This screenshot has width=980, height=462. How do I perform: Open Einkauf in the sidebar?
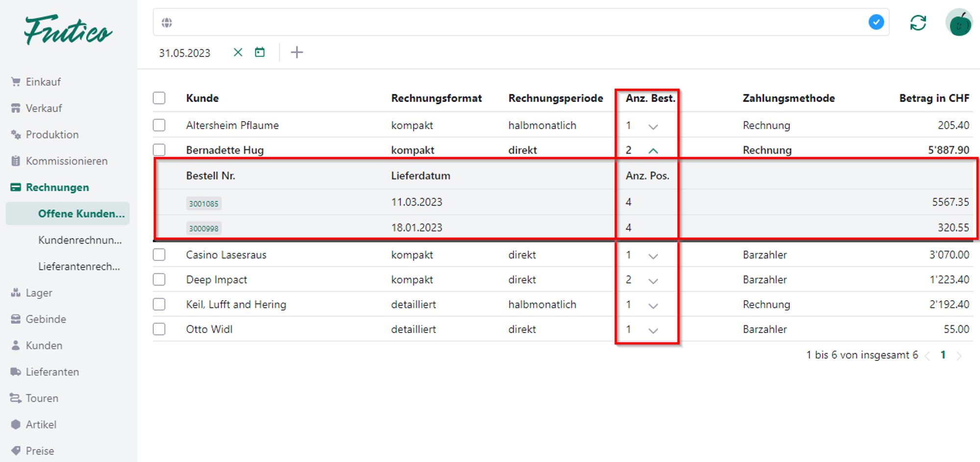[43, 82]
